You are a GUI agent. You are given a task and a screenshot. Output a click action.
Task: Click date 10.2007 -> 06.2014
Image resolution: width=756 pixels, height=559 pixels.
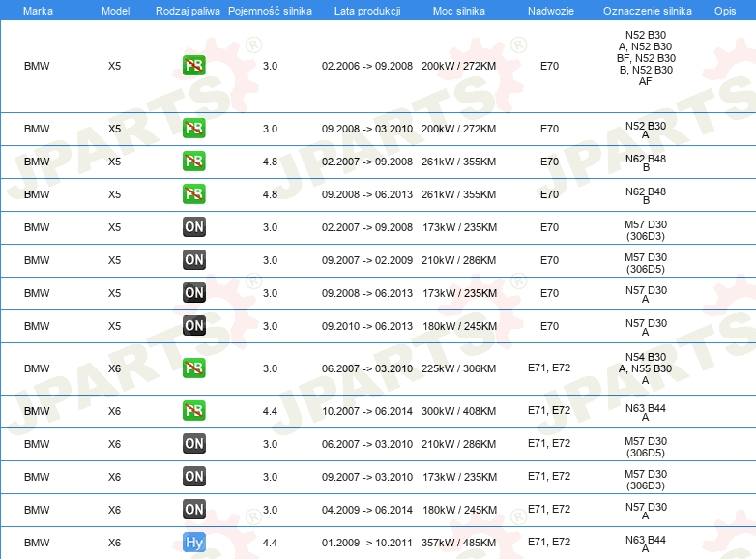(x=367, y=411)
